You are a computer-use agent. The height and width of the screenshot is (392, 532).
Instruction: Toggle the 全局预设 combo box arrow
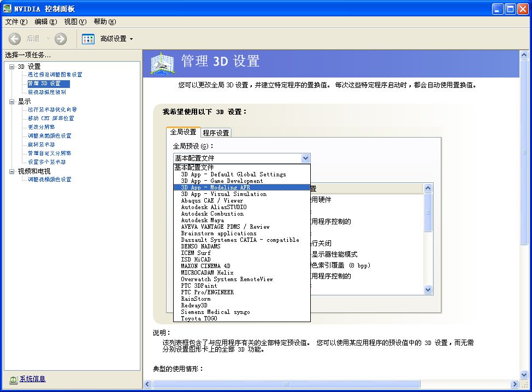coord(305,158)
